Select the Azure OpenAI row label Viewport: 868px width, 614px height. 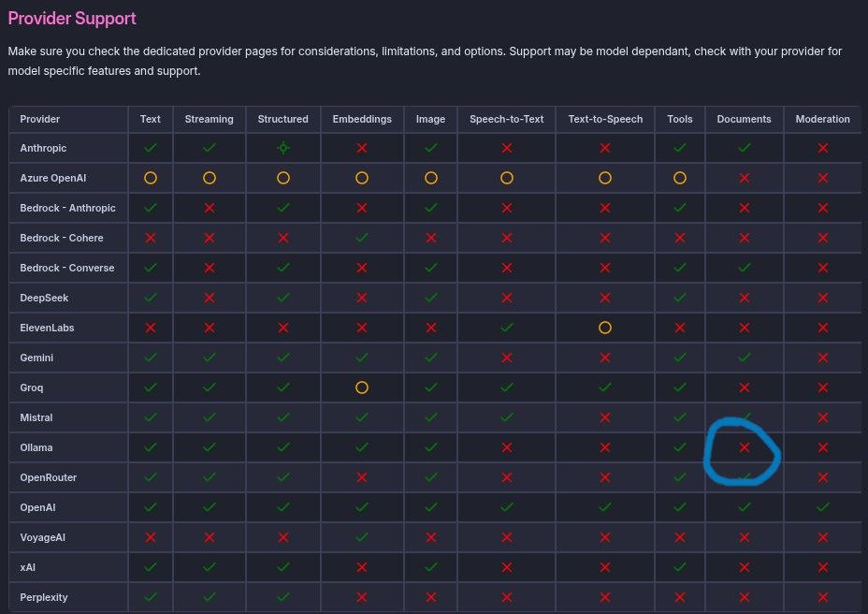pos(53,178)
